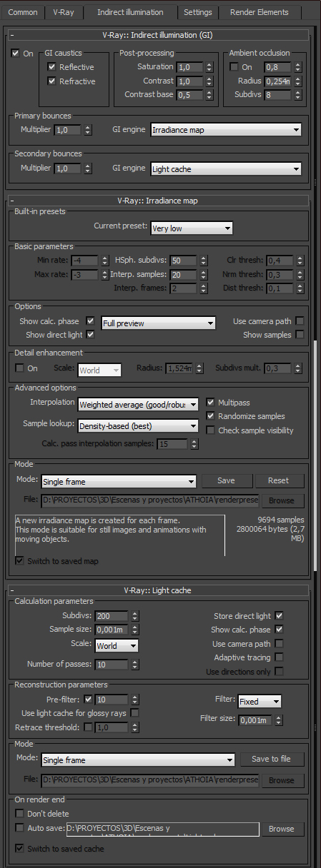Adjust the Filter size spinner
321x868 pixels.
[279, 720]
